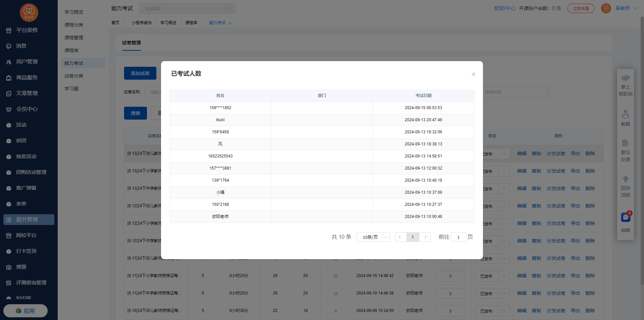Click the 用户管理 sidebar icon

(x=9, y=62)
